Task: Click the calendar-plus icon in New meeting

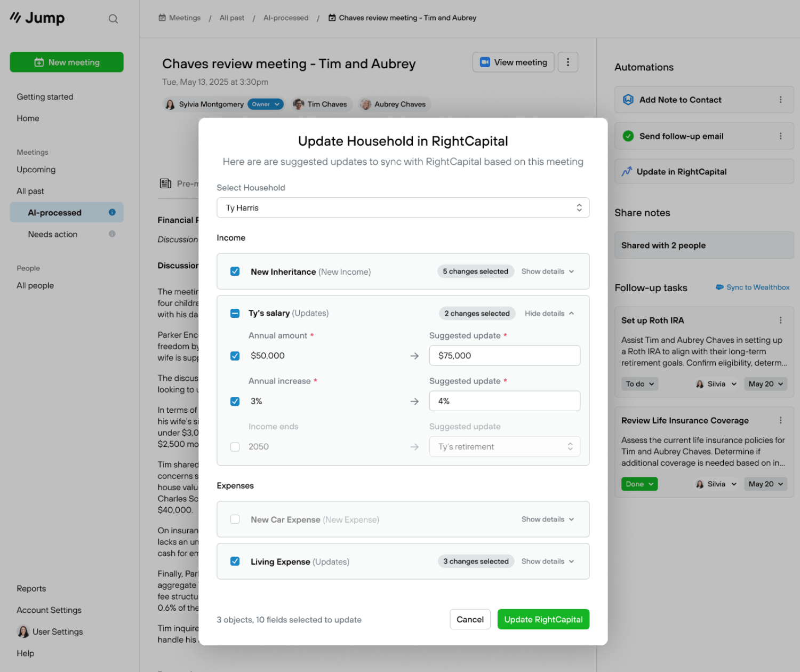Action: tap(39, 62)
